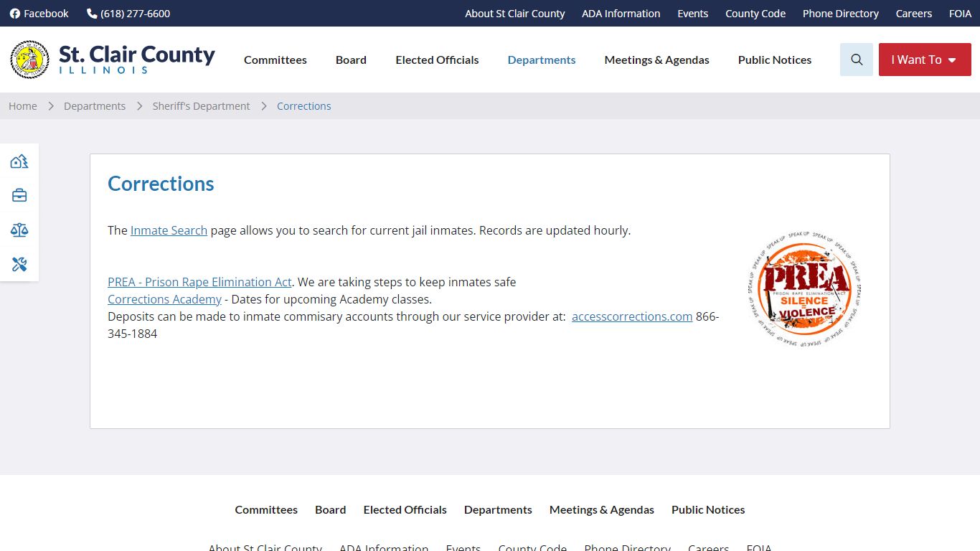980x551 pixels.
Task: Open Phone Directory in top bar
Action: (x=841, y=14)
